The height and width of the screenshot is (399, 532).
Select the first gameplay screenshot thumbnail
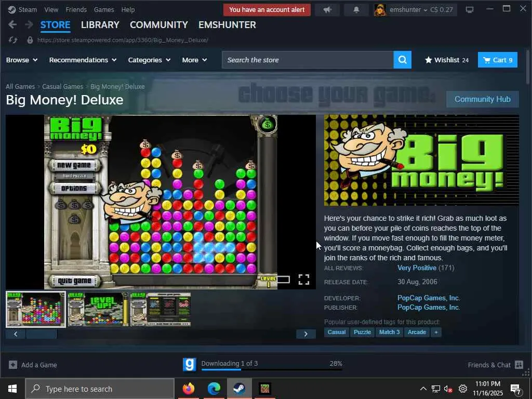(36, 309)
